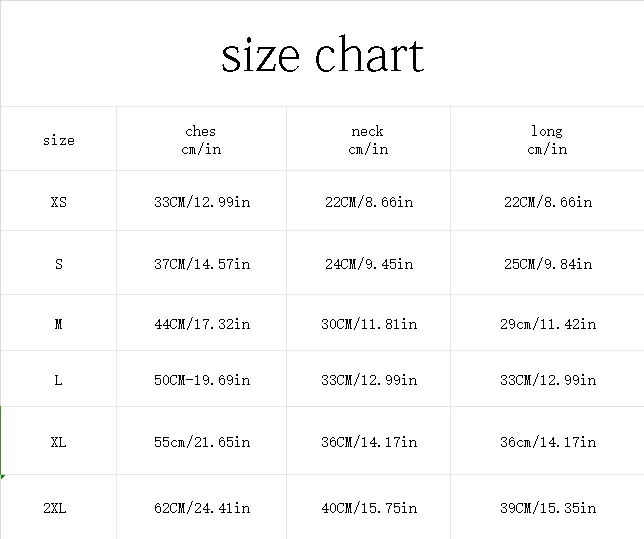Click the 30CM/11.81in neck cell
Screen dimensions: 644x539
click(369, 324)
